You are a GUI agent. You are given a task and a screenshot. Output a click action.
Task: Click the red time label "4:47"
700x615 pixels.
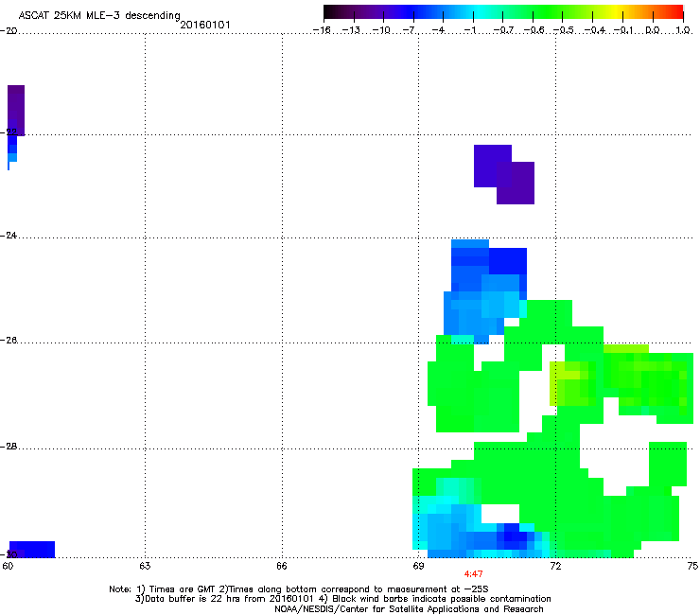click(x=473, y=574)
